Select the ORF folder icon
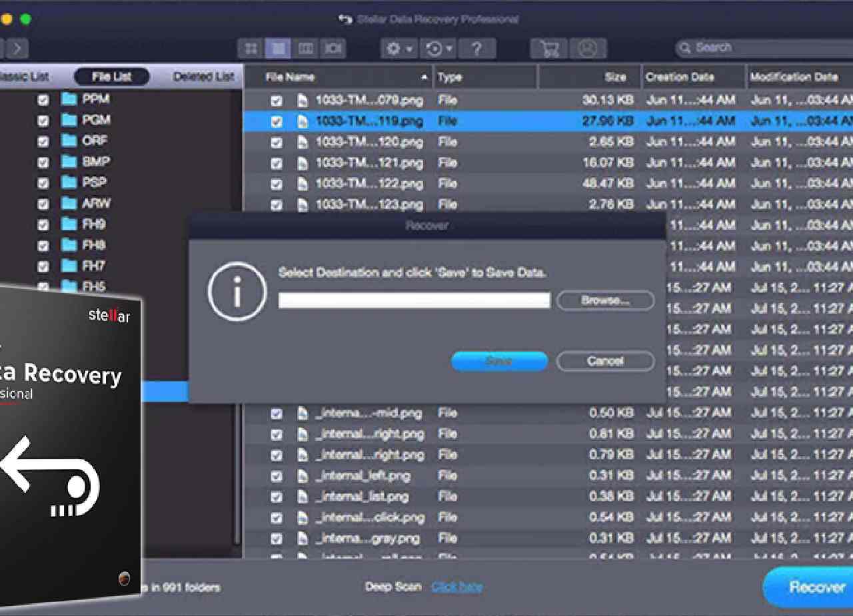This screenshot has height=616, width=853. 69,141
